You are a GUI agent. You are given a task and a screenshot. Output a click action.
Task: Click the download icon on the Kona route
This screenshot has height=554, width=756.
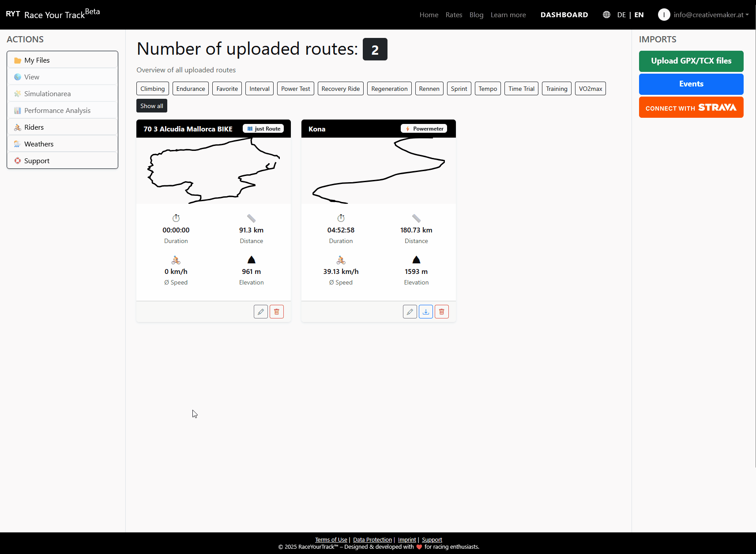[425, 311]
